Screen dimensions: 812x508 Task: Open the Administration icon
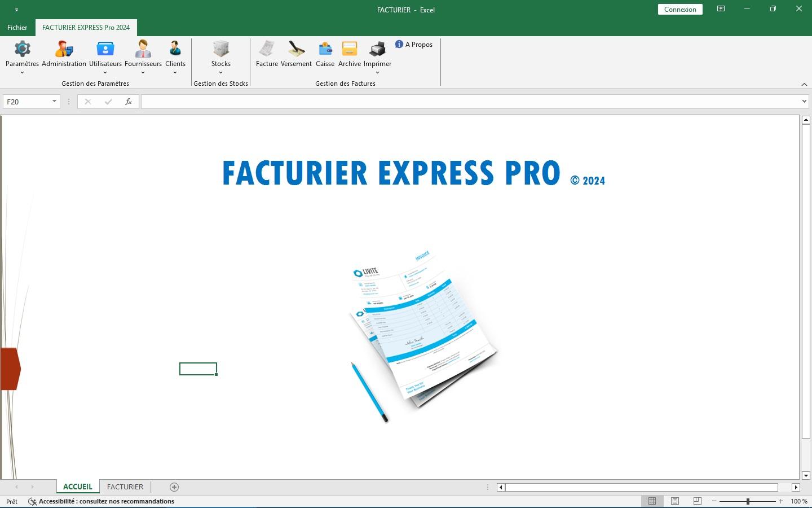click(64, 49)
